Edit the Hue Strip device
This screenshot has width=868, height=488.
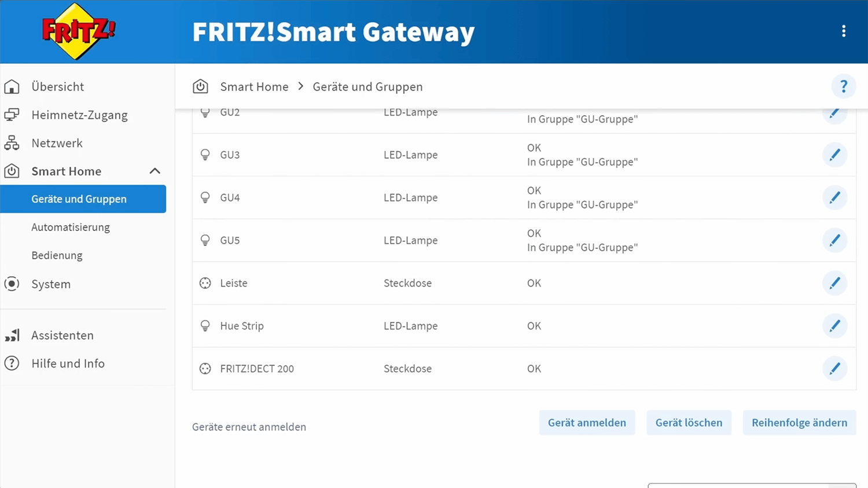click(x=834, y=326)
